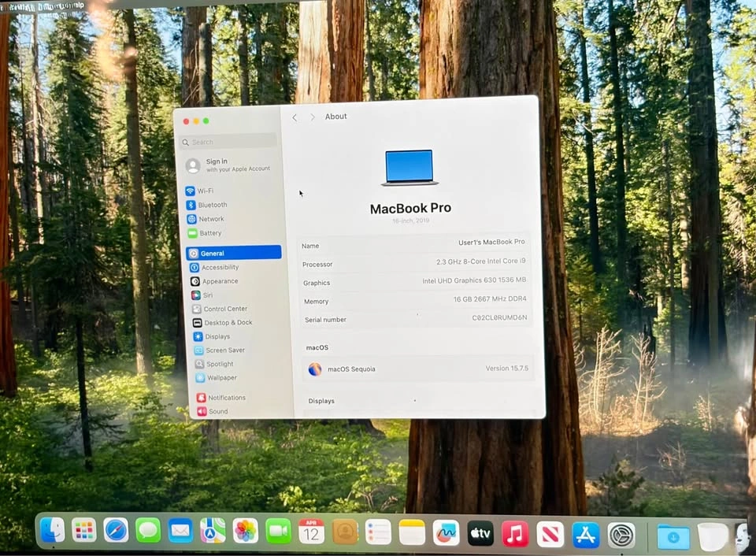Open Notes from the Dock

(x=412, y=532)
